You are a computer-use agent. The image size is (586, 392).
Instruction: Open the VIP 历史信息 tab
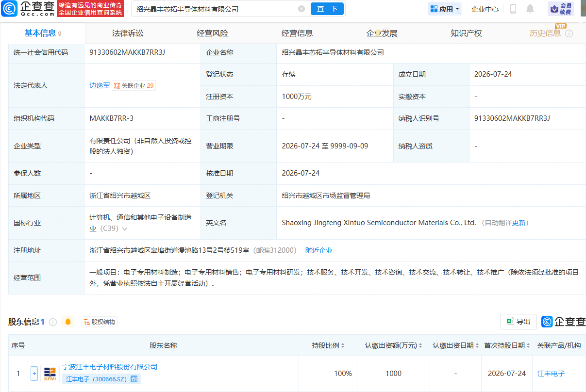(x=545, y=33)
